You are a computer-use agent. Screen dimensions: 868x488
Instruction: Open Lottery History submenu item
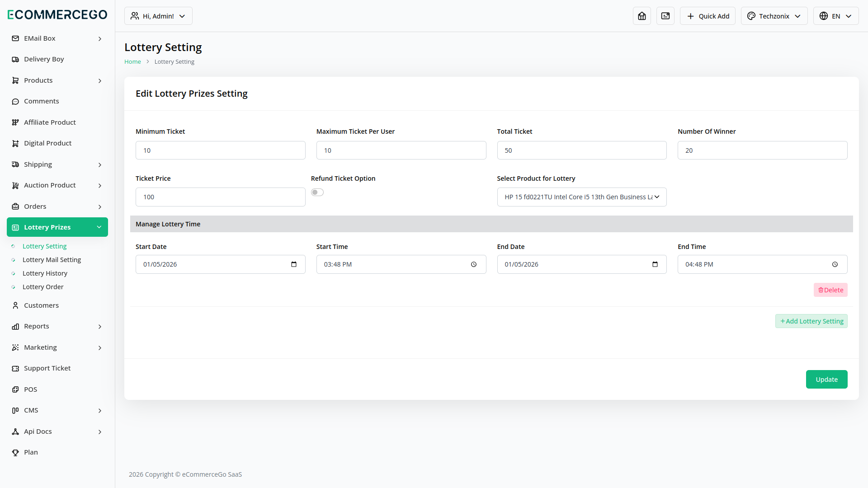pos(45,273)
